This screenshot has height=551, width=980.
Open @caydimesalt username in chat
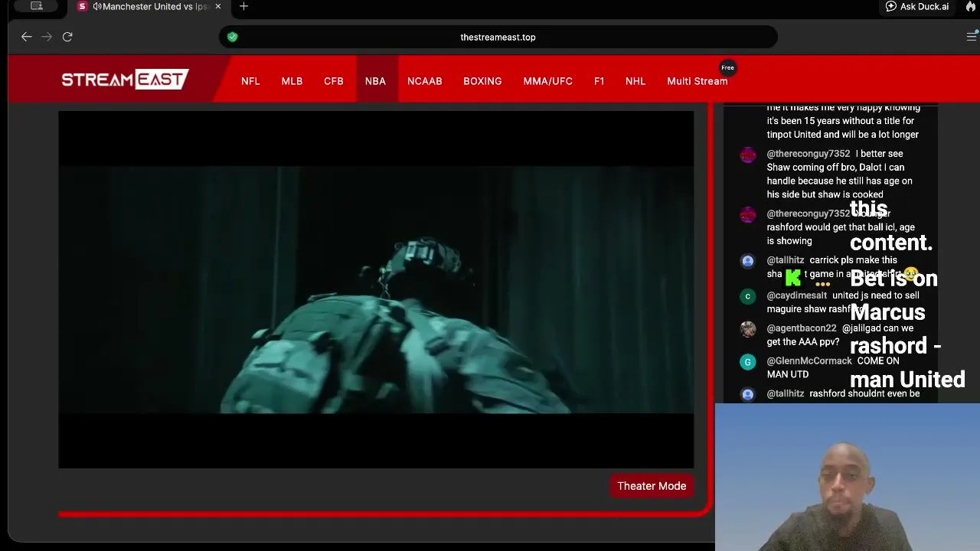(797, 295)
